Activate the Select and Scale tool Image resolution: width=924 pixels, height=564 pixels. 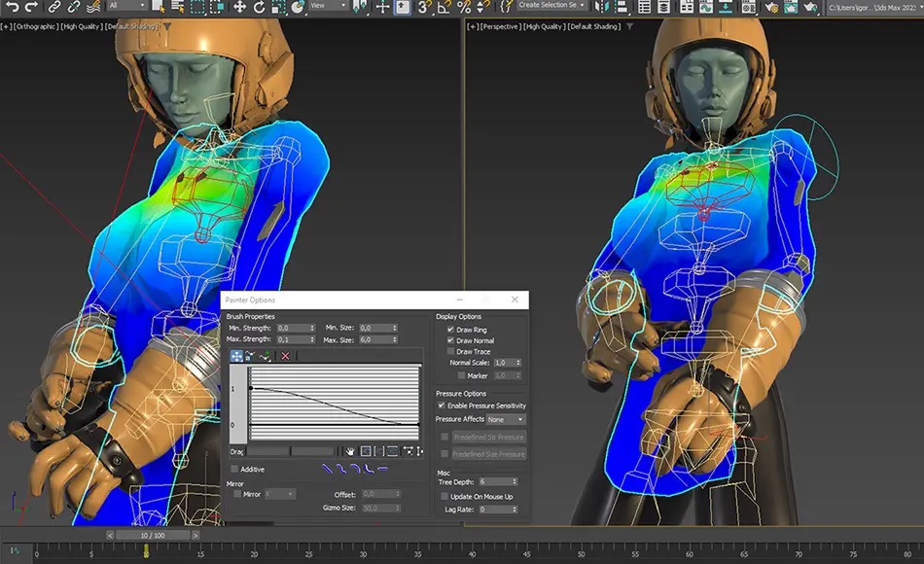[277, 7]
